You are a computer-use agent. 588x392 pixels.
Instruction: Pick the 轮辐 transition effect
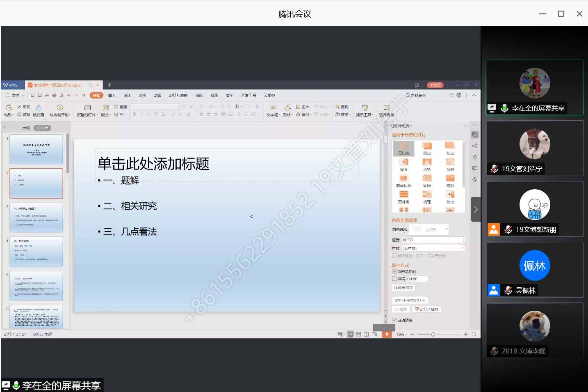click(x=427, y=178)
